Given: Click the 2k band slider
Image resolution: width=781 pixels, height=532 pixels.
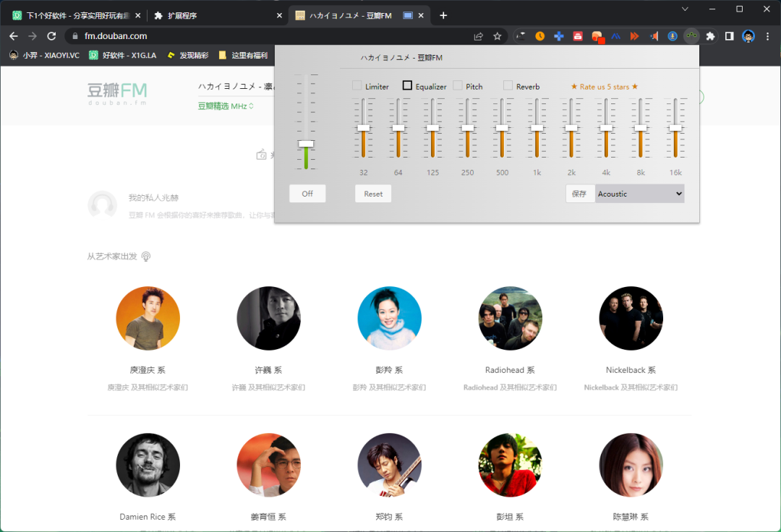Looking at the screenshot, I should coord(571,128).
